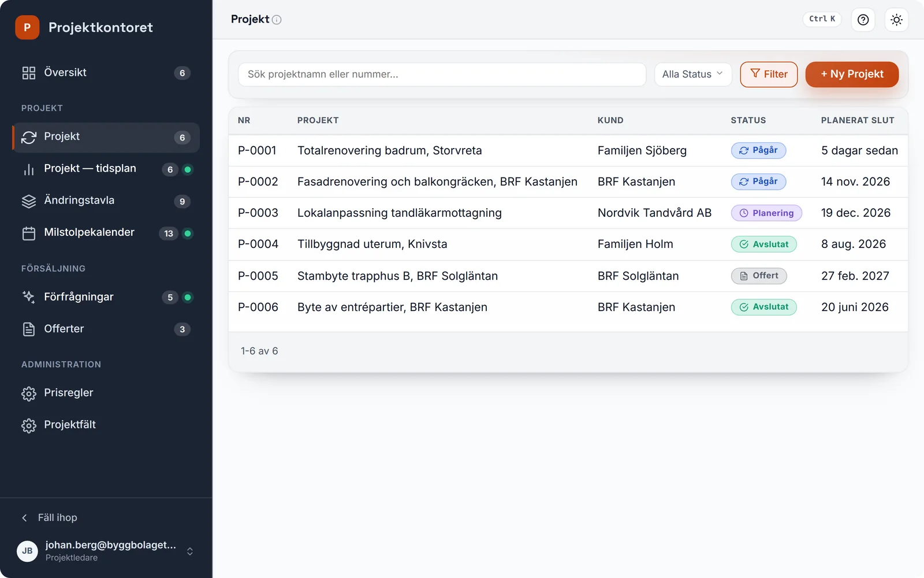Image resolution: width=924 pixels, height=578 pixels.
Task: Sort by the PLANERAT SLUT column header
Action: tap(858, 120)
